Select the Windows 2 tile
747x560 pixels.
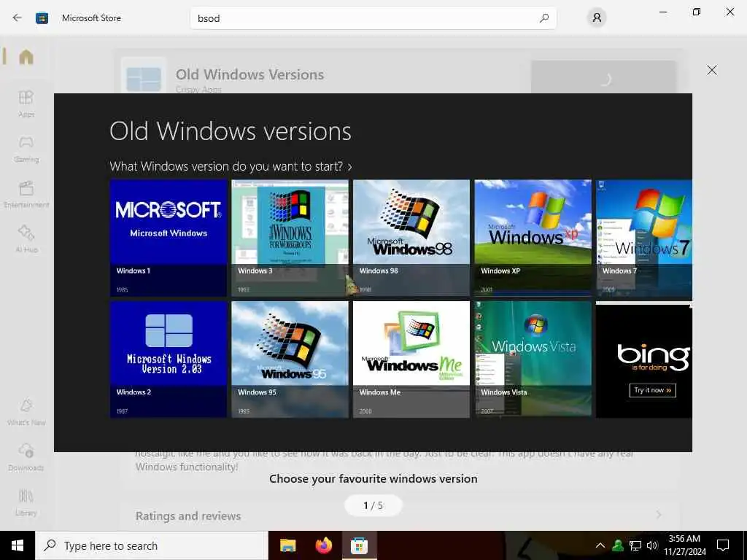tap(169, 359)
